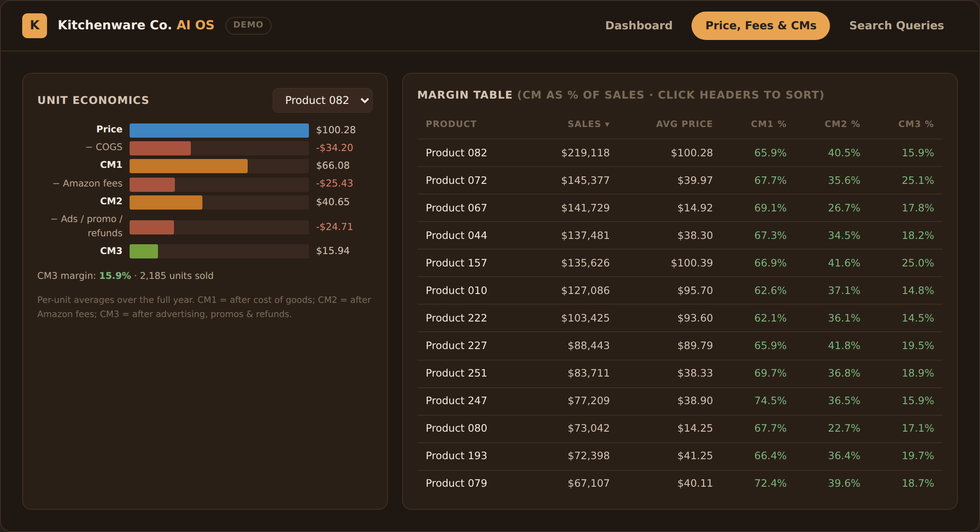Open the Product 082 dropdown selector
980x532 pixels.
(323, 100)
